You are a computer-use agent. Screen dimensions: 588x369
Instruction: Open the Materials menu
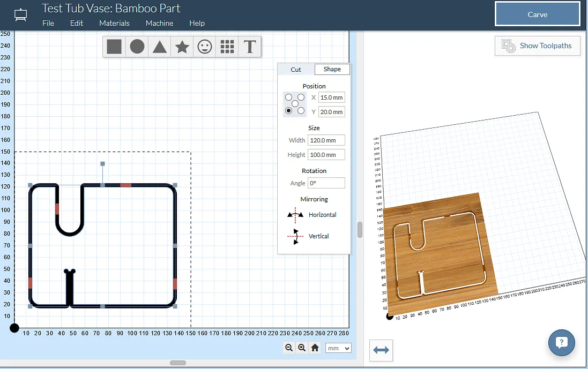point(114,23)
